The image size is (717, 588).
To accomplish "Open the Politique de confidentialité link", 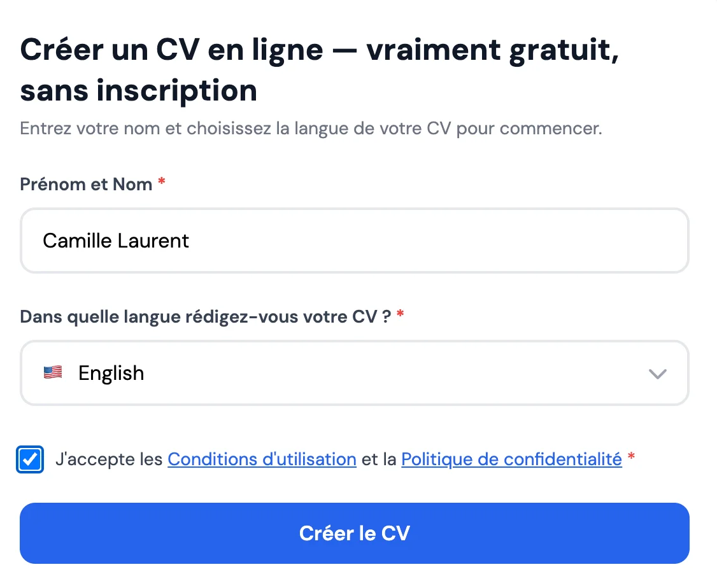I will (511, 459).
